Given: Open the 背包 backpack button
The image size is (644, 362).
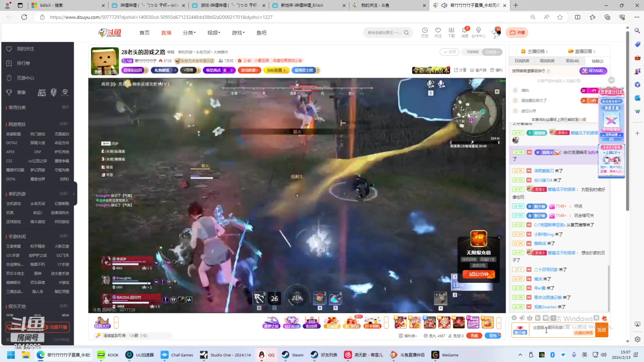Looking at the screenshot, I should coord(493,336).
